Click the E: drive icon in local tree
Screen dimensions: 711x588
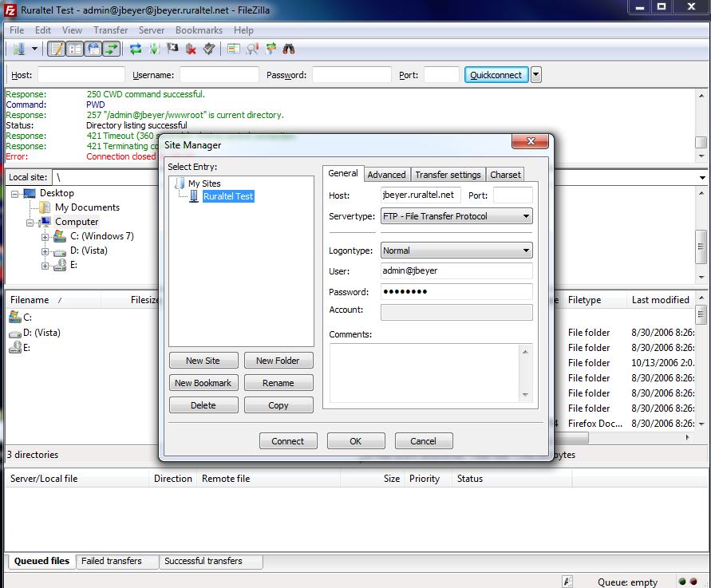point(60,265)
